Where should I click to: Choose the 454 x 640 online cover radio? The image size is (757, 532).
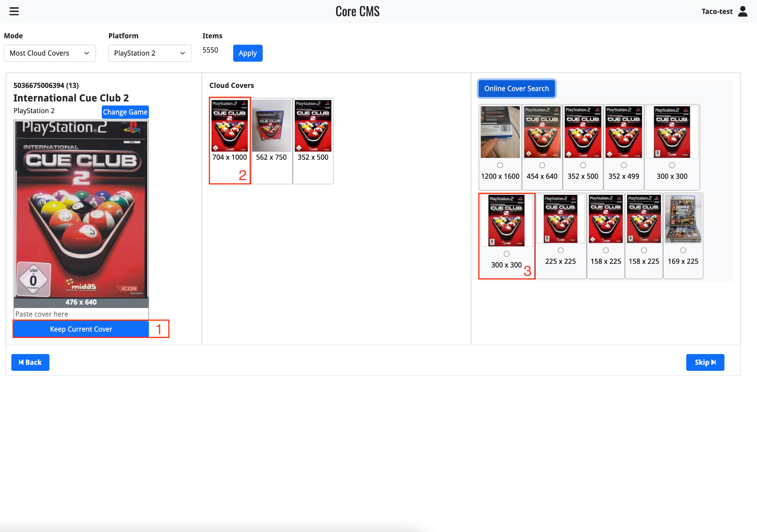tap(542, 165)
